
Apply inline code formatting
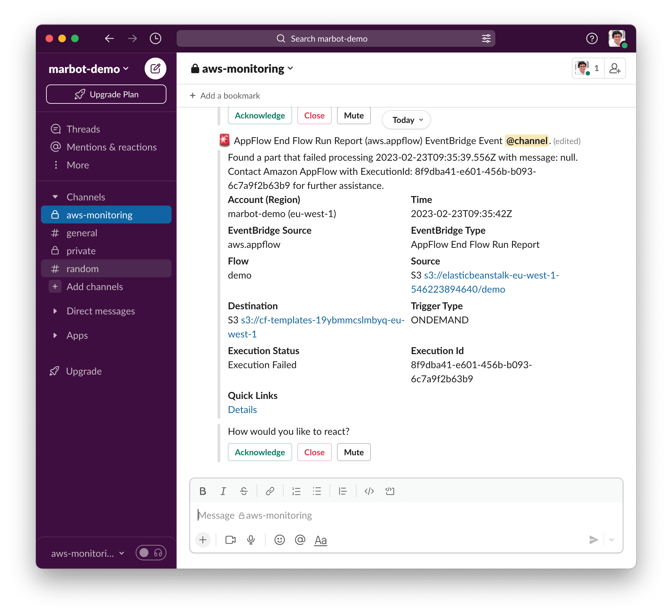coord(369,491)
